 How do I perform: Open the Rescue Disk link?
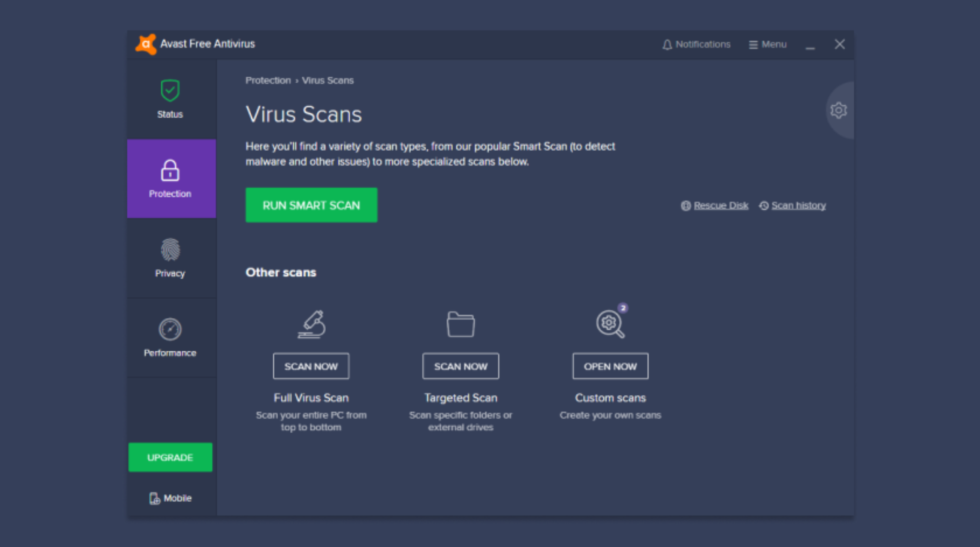[715, 205]
